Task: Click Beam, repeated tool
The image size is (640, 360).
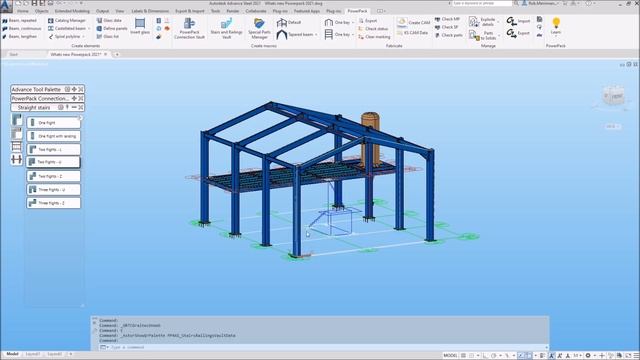Action: (20, 20)
